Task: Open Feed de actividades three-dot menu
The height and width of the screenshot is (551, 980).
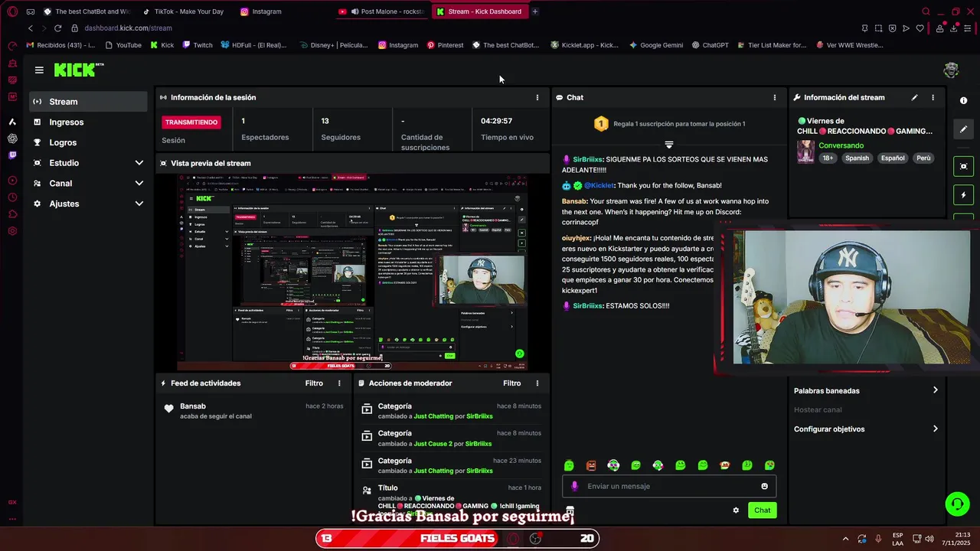Action: coord(339,383)
